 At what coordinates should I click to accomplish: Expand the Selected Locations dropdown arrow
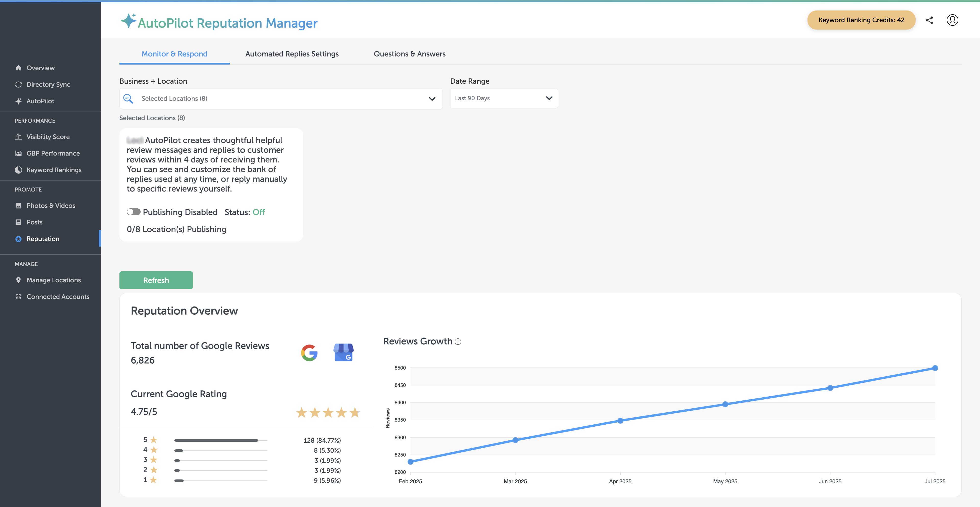point(432,99)
